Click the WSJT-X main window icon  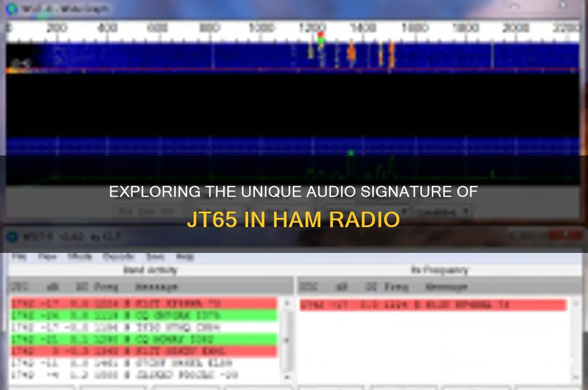(13, 237)
